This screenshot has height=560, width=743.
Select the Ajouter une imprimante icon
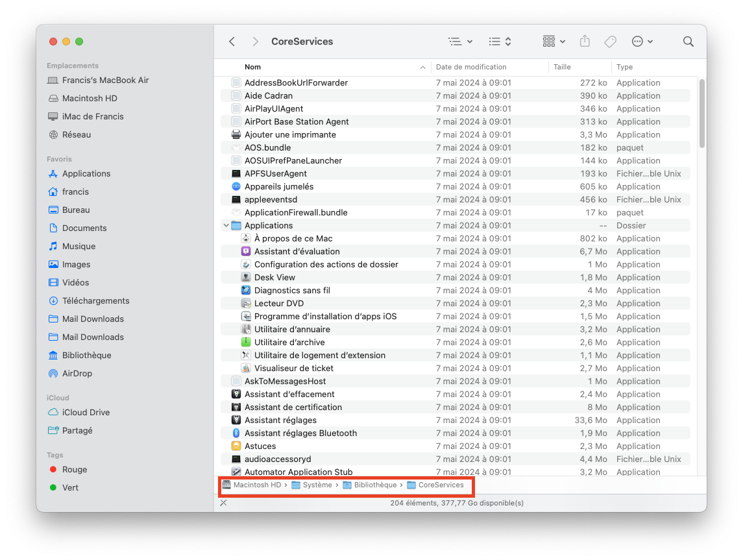click(x=236, y=134)
